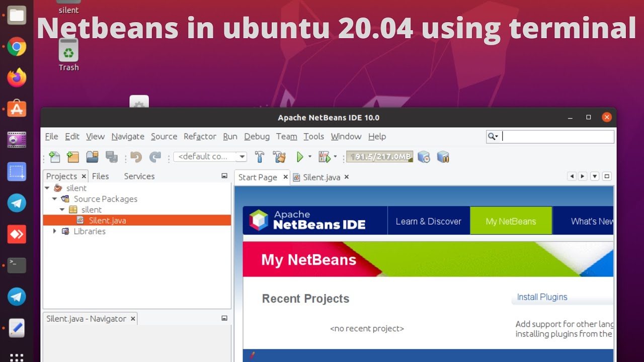
Task: Close the Silent.java editor tab
Action: point(346,176)
